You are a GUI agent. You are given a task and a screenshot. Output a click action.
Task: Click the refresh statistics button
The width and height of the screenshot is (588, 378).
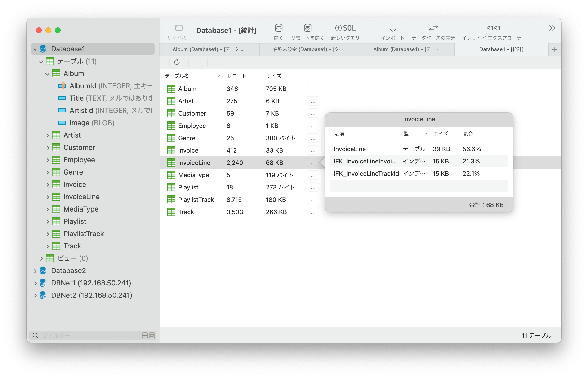click(177, 62)
